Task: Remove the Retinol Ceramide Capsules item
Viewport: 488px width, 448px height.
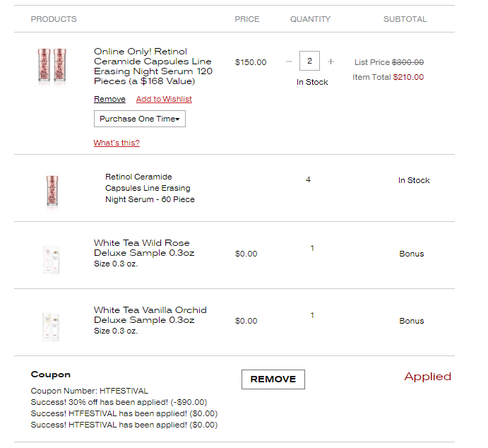Action: [109, 99]
